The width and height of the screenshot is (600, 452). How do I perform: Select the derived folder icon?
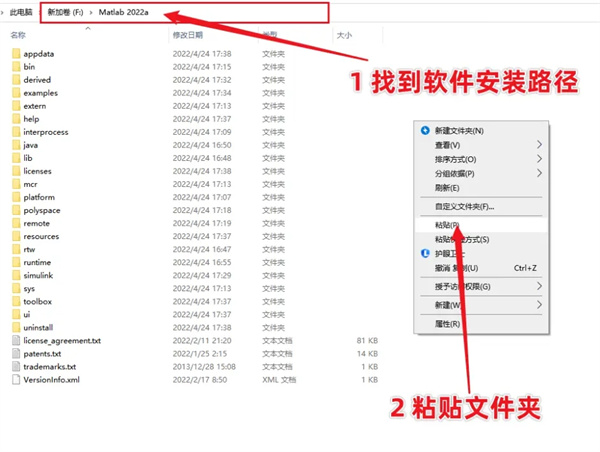pos(16,80)
